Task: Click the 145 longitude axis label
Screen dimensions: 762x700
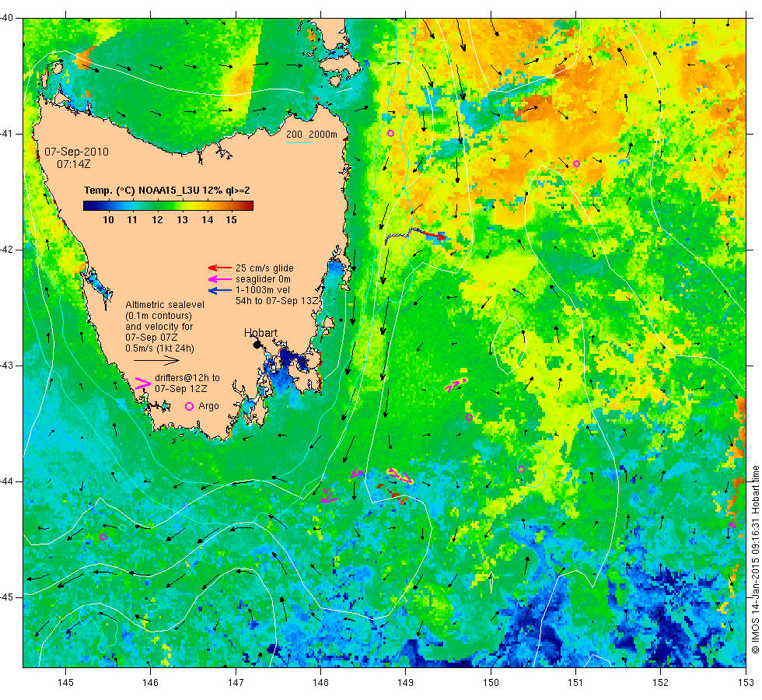Action: pyautogui.click(x=65, y=683)
